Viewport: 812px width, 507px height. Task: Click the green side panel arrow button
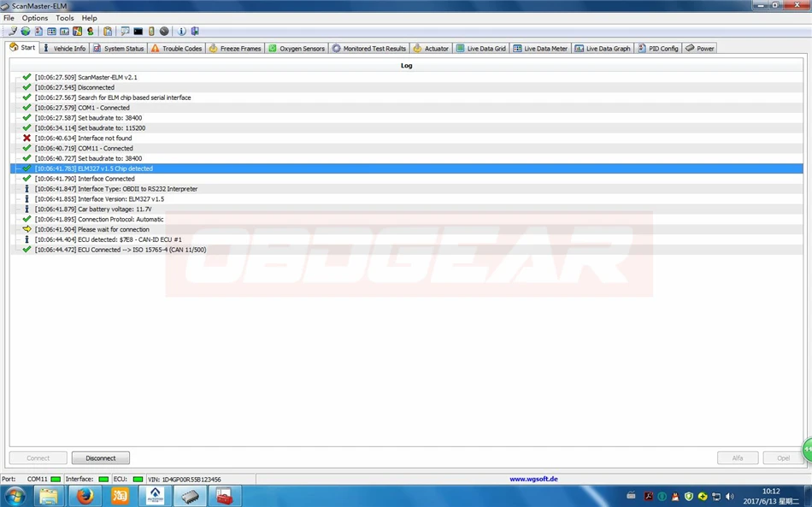(808, 450)
